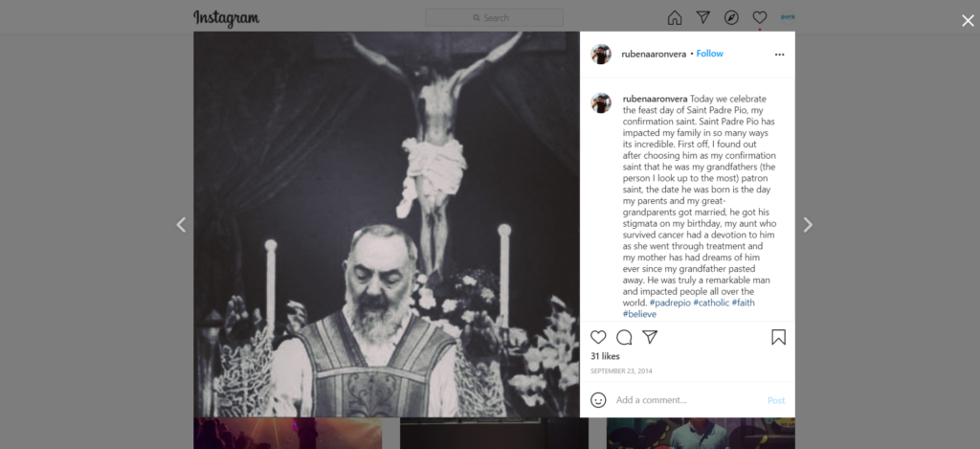Go to previous post with left arrow
This screenshot has width=980, height=449.
click(x=181, y=224)
